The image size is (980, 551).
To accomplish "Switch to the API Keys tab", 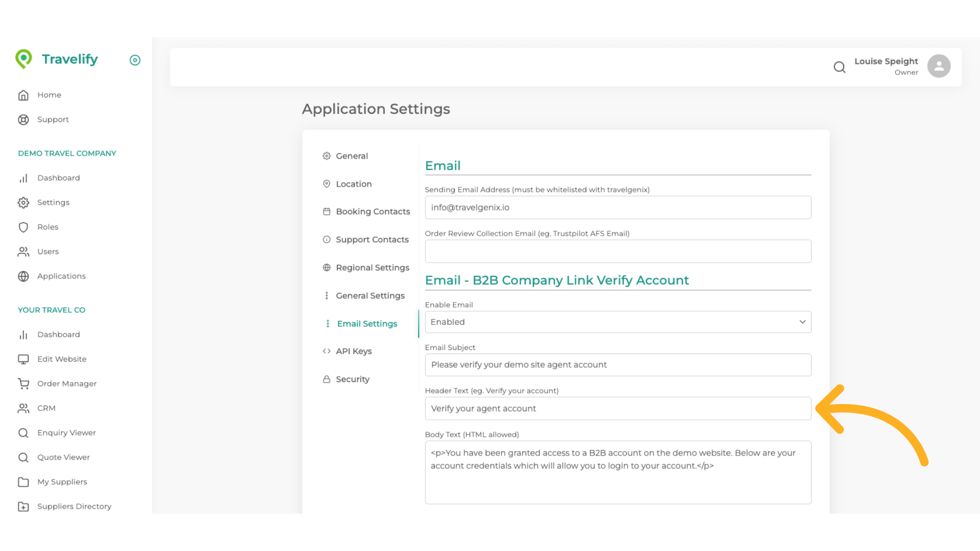I will [353, 351].
